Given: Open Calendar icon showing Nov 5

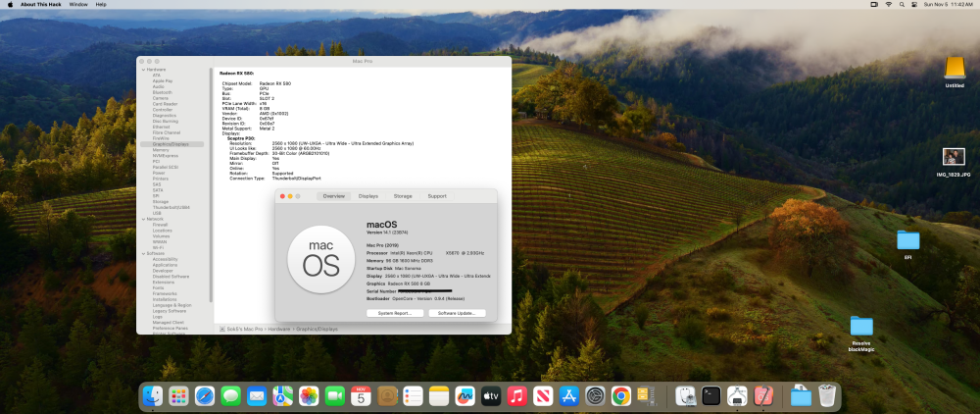Looking at the screenshot, I should (x=362, y=396).
